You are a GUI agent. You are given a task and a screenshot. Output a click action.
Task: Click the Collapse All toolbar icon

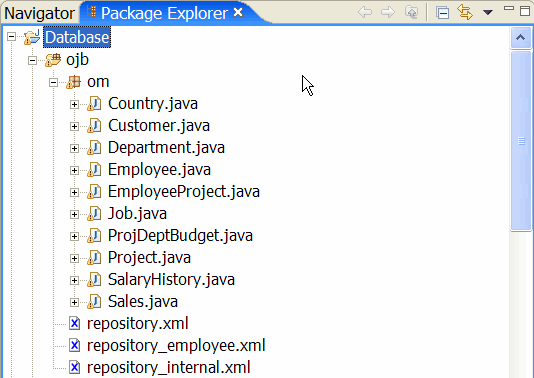coord(442,13)
